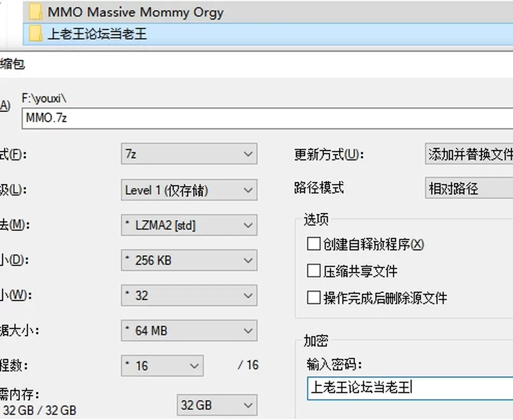Open the 更新方式 dropdown showing 添加并替换文件
Viewport: 513px width, 420px height.
(469, 154)
